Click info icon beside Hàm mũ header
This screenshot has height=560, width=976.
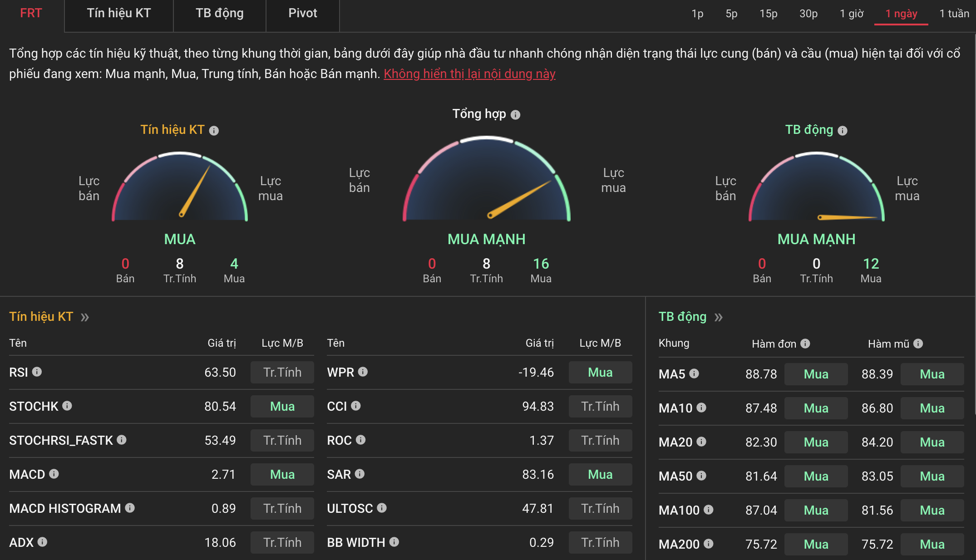(x=918, y=344)
